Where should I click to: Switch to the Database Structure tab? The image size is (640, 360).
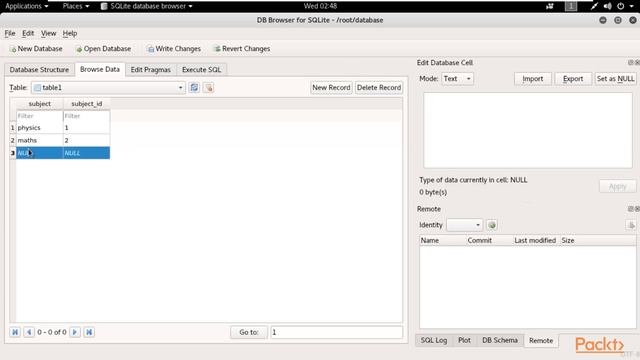pos(39,70)
